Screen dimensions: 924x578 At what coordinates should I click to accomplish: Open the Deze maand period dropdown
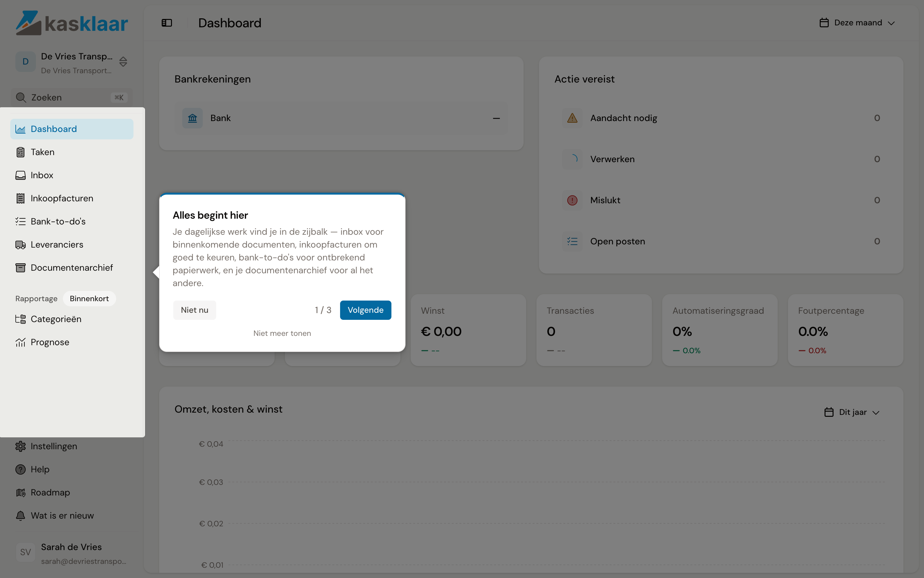click(857, 23)
